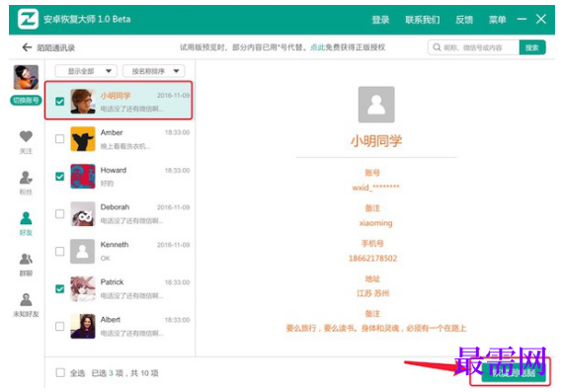Switch account with 切换账号 button
Viewport: 565px width, 392px height.
[26, 100]
